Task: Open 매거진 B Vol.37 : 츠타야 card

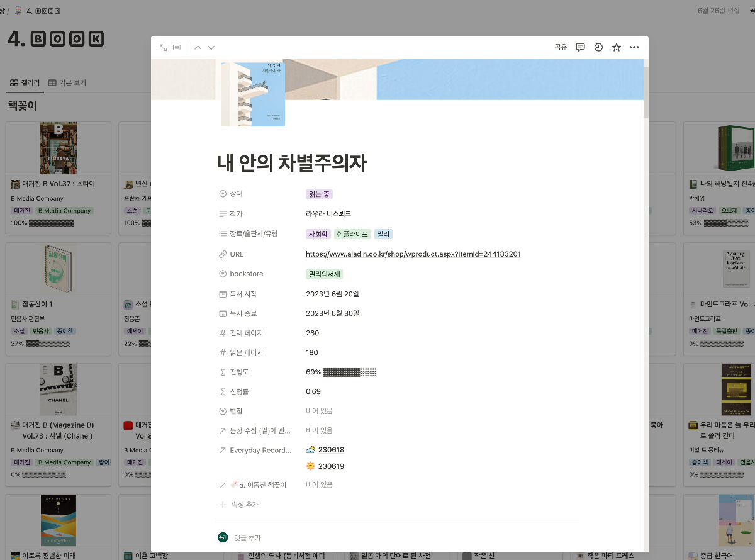Action: pos(58,178)
